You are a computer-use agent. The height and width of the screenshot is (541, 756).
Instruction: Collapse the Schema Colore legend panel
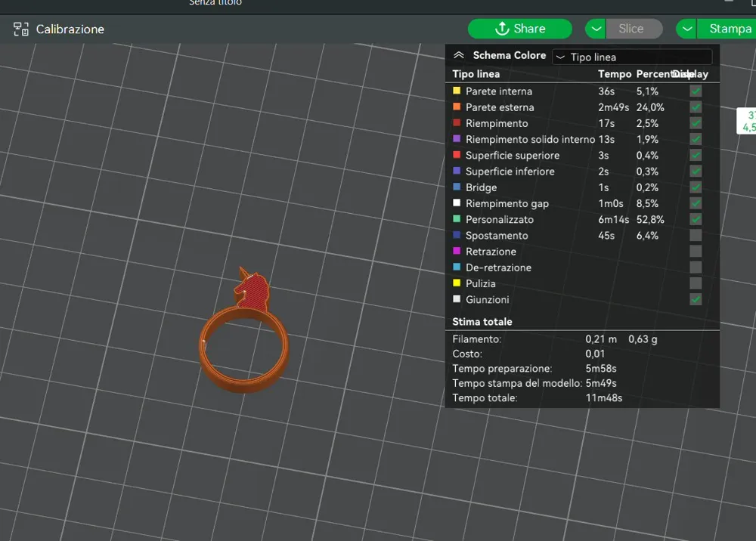tap(458, 56)
